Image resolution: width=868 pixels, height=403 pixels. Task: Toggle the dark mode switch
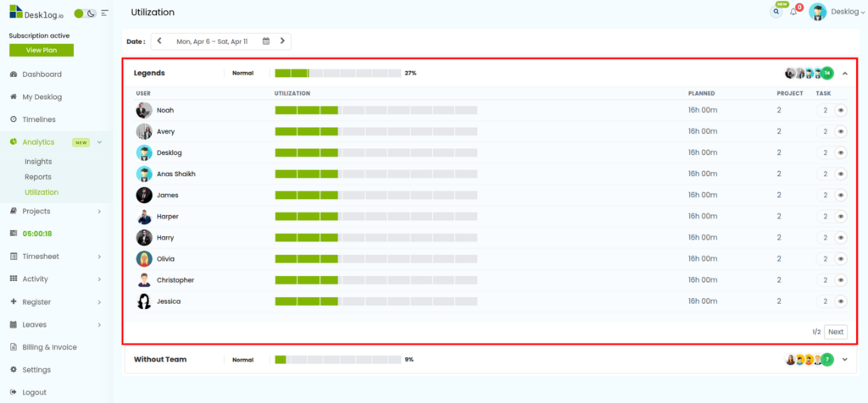pyautogui.click(x=85, y=14)
